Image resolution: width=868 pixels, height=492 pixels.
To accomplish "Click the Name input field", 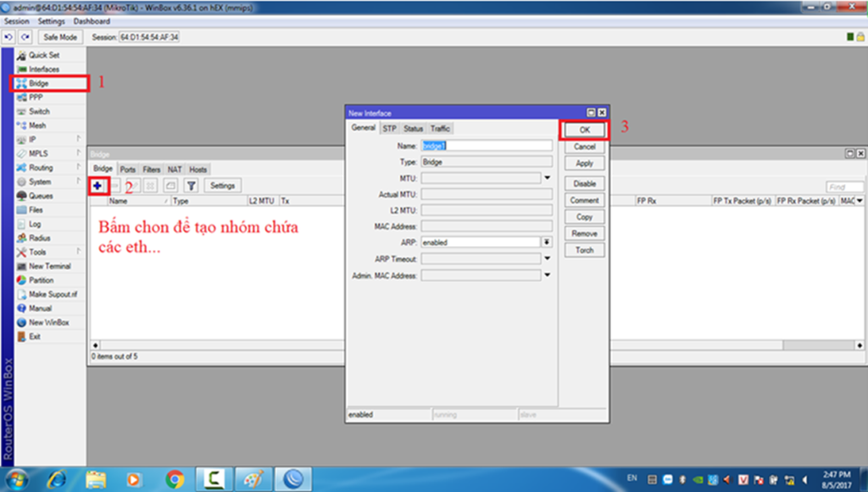I will (487, 146).
